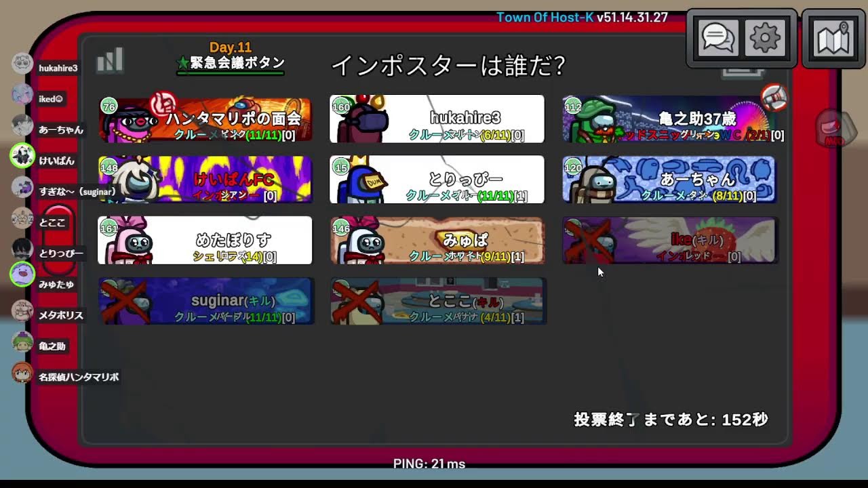Click the インポスターは誰だ? heading
This screenshot has width=868, height=488.
coord(448,66)
